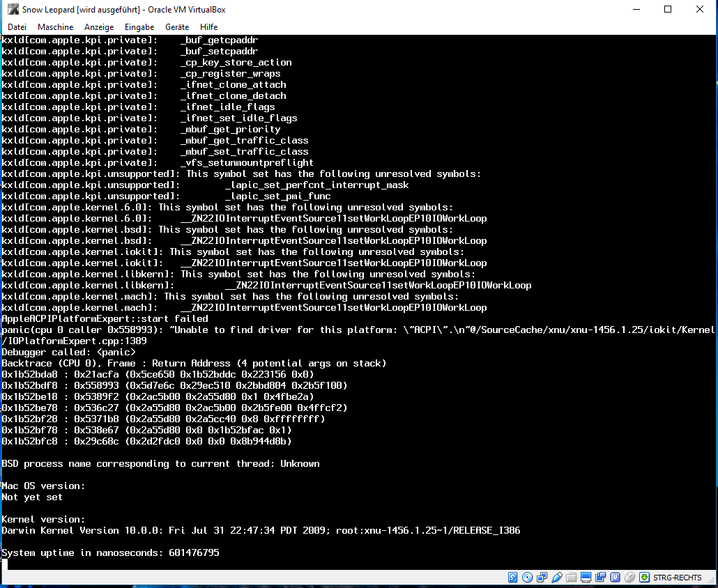This screenshot has width=718, height=588.
Task: Click the mouse integration status icon
Action: (629, 578)
